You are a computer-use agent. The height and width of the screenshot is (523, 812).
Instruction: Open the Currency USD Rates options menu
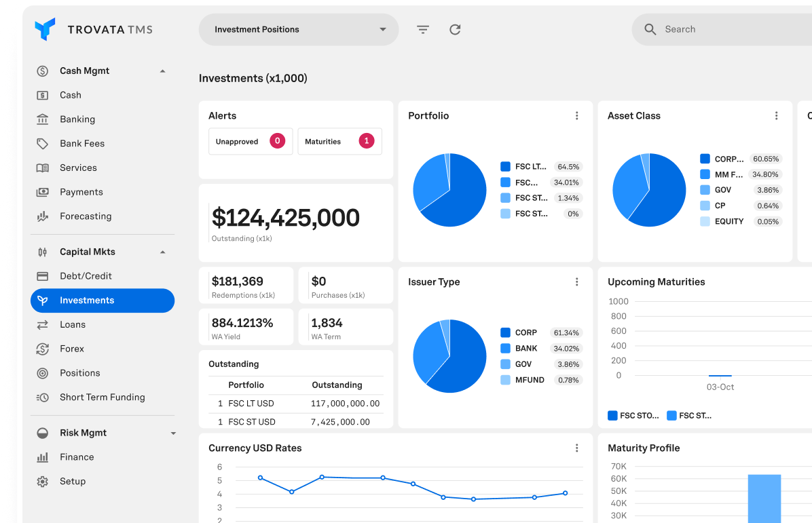(577, 448)
